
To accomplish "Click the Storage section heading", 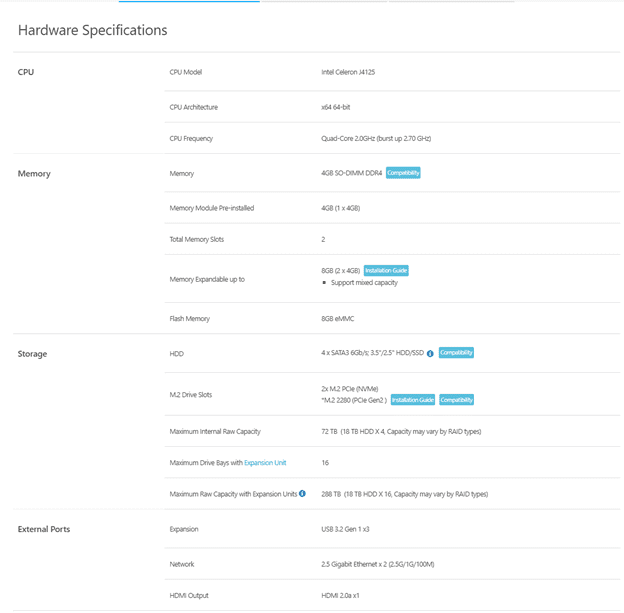I will [x=32, y=354].
